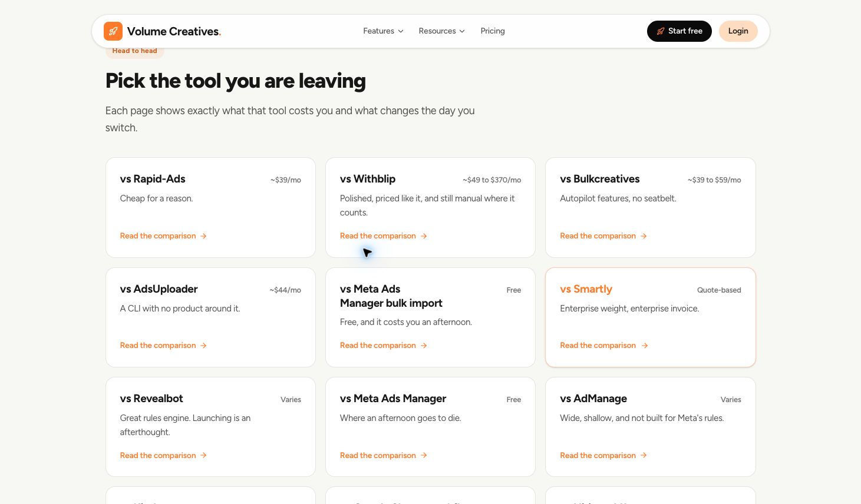The image size is (861, 504).
Task: Read comparison for 'Where an afternoon goes to die' card
Action: [x=383, y=456]
